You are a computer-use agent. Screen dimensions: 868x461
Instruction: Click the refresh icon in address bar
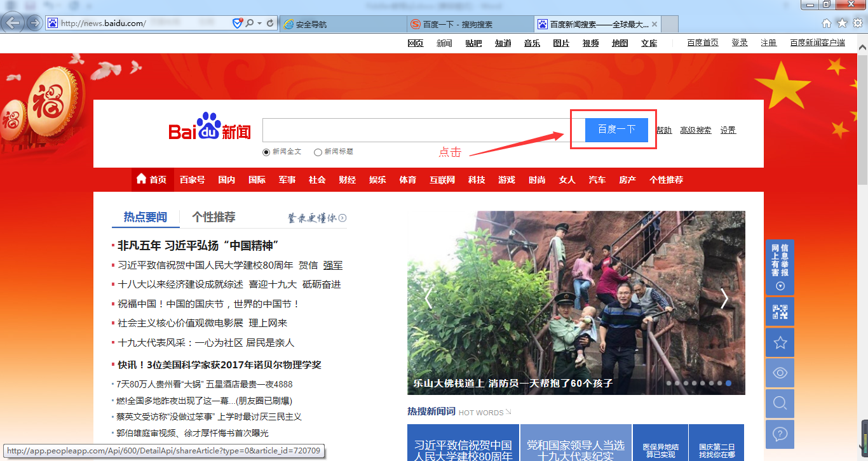tap(271, 23)
